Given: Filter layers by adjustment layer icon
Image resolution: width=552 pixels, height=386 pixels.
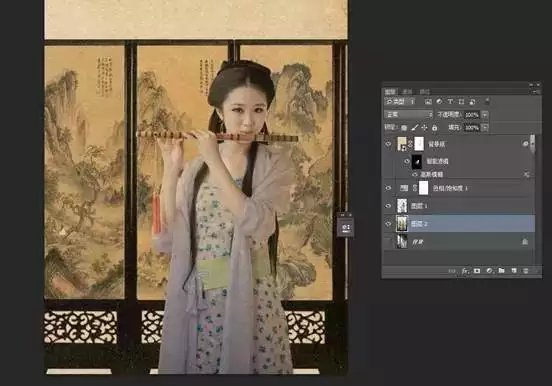Looking at the screenshot, I should click(x=439, y=101).
